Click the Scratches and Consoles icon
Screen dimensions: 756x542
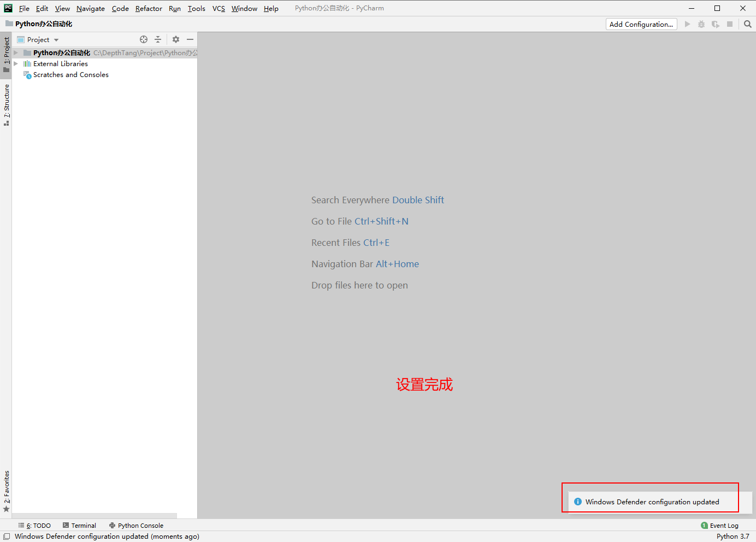pos(27,75)
